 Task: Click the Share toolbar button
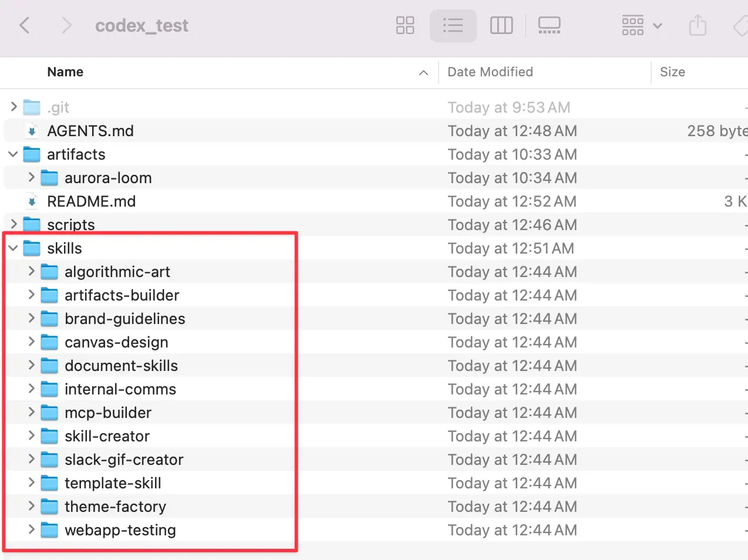(x=698, y=25)
